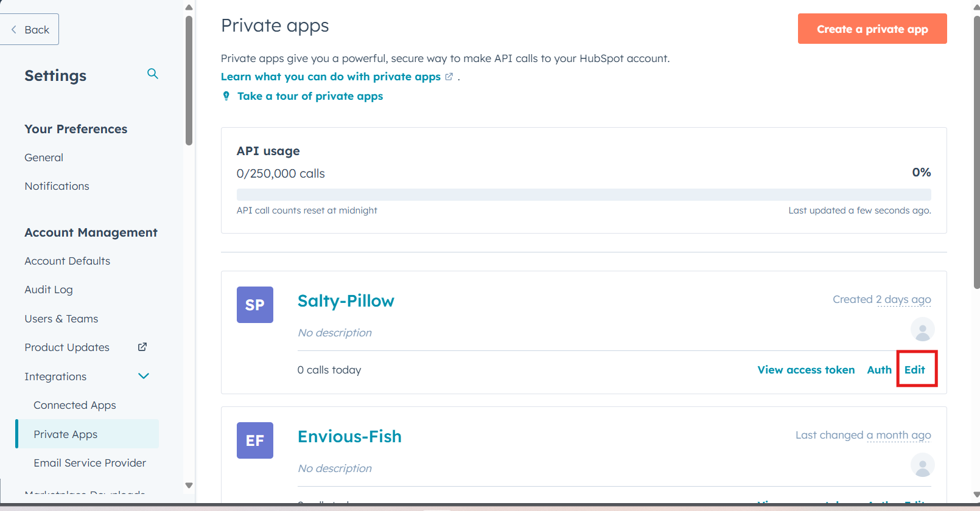Edit the Salty-Pillow app

coord(914,370)
